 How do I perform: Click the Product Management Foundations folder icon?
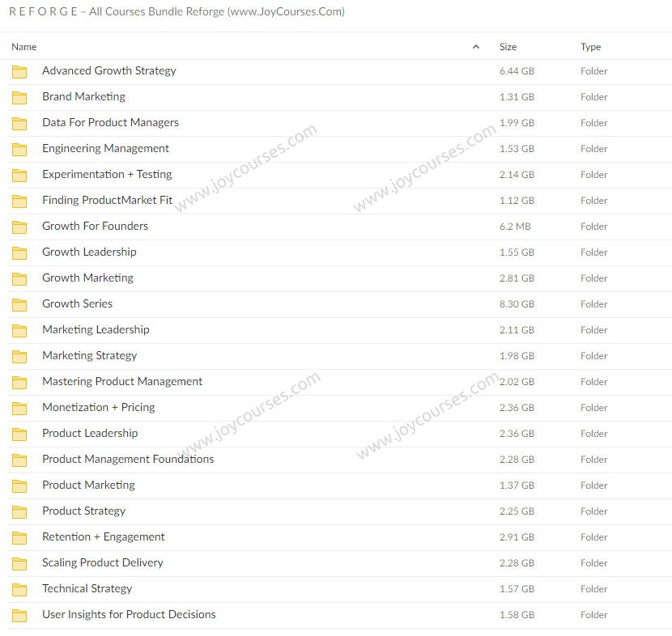19,460
